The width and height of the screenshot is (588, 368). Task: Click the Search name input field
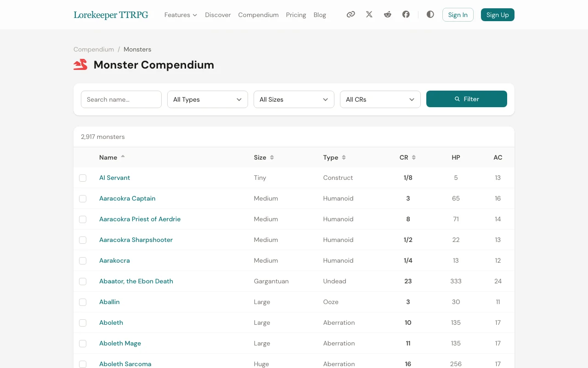(121, 99)
